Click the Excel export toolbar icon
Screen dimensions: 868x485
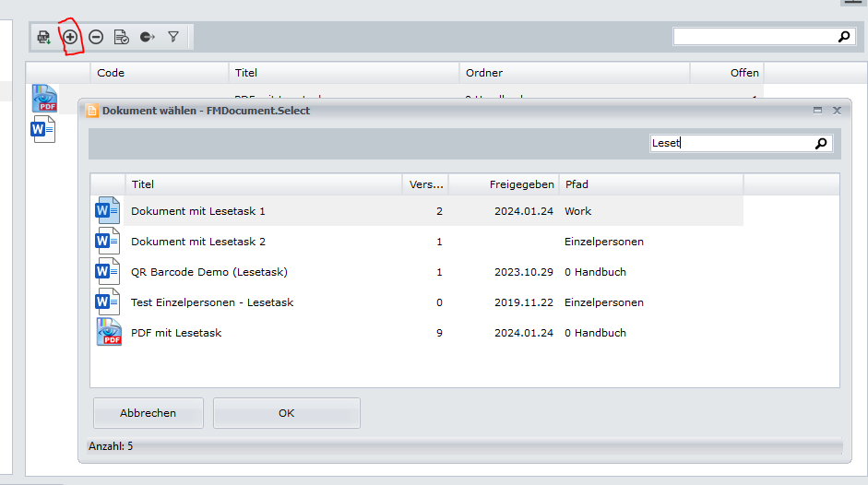pyautogui.click(x=43, y=37)
